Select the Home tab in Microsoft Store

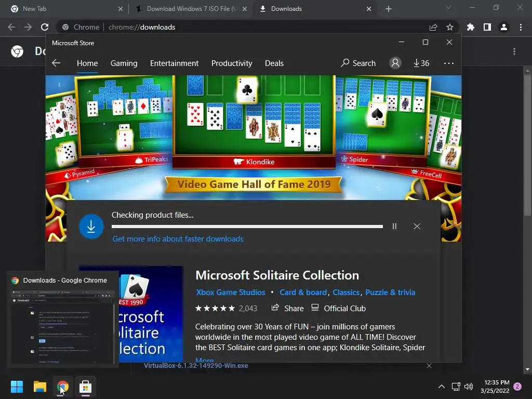point(87,63)
